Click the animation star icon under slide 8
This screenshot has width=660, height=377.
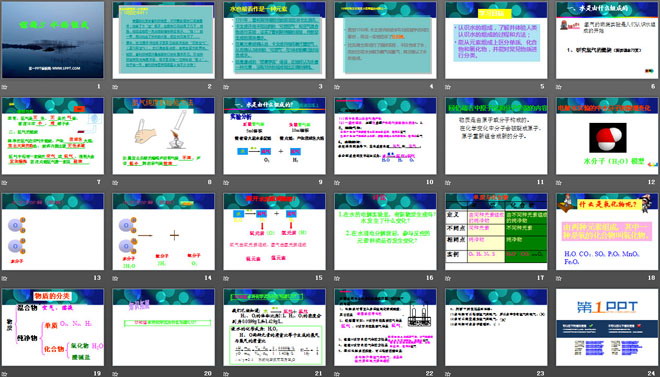[115, 183]
